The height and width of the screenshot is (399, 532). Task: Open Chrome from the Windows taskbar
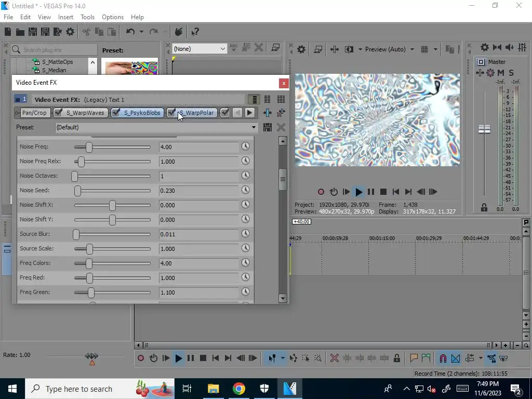239,389
